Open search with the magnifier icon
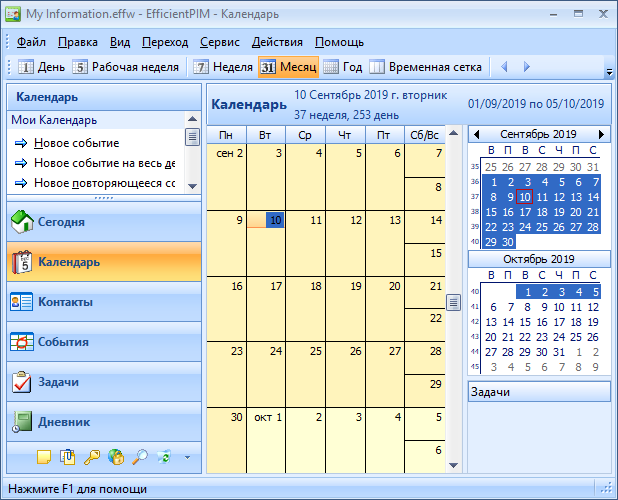The width and height of the screenshot is (618, 500). click(x=140, y=457)
